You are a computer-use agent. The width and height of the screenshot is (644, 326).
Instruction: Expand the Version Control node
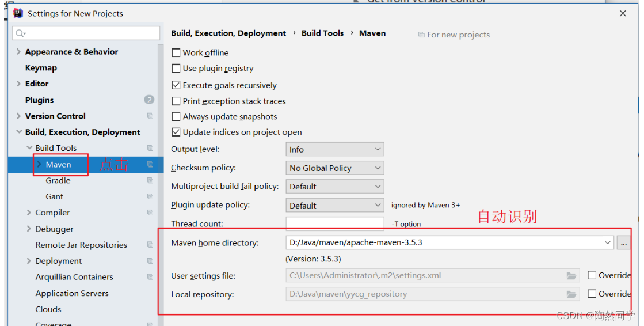point(18,116)
